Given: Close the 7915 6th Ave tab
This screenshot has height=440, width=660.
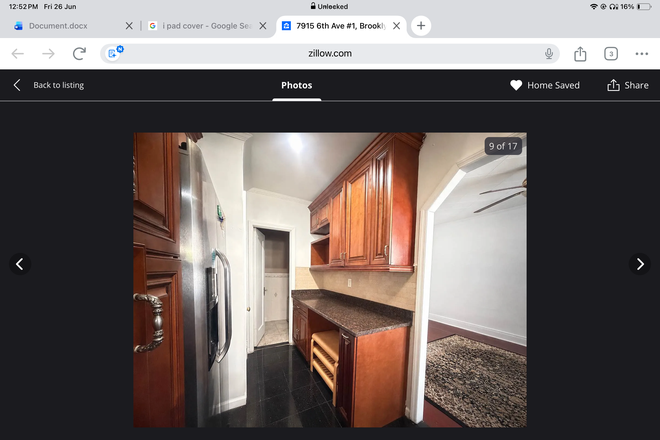Looking at the screenshot, I should coord(397,26).
